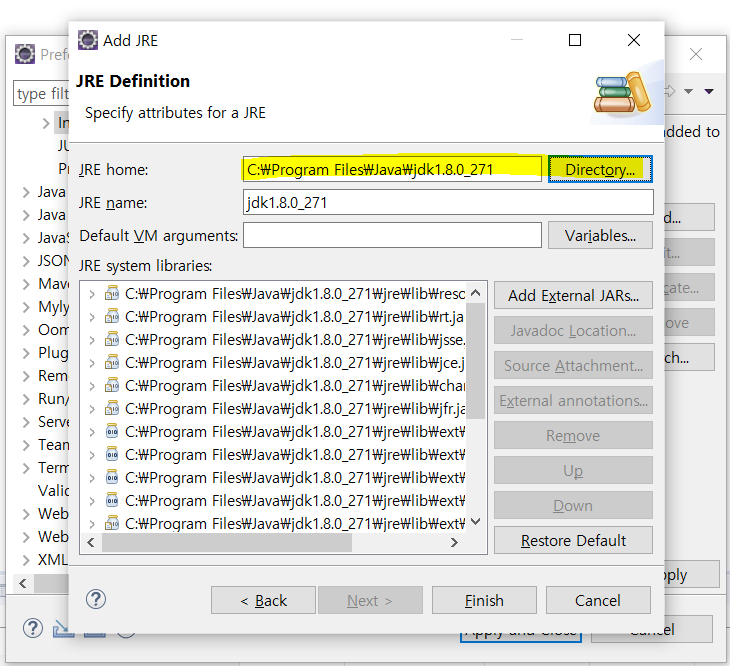Click the jar icon of rt.jar row
Viewport: 730px width, 666px height.
click(112, 316)
